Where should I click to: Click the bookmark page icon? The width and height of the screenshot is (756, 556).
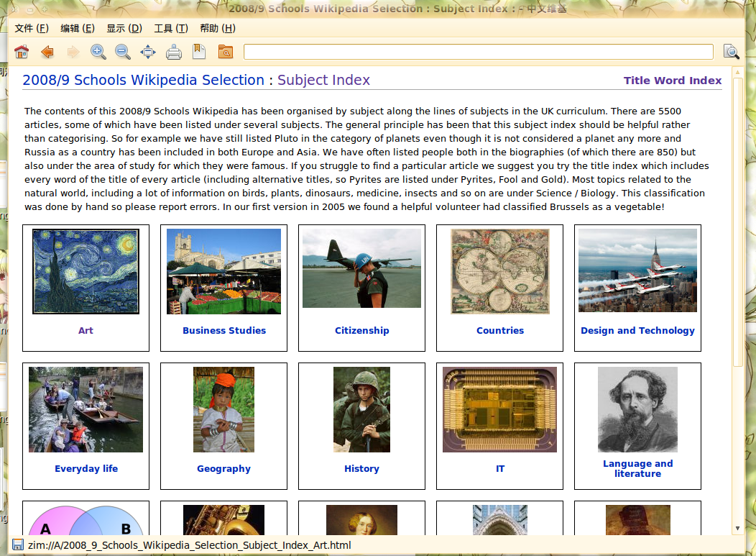199,52
